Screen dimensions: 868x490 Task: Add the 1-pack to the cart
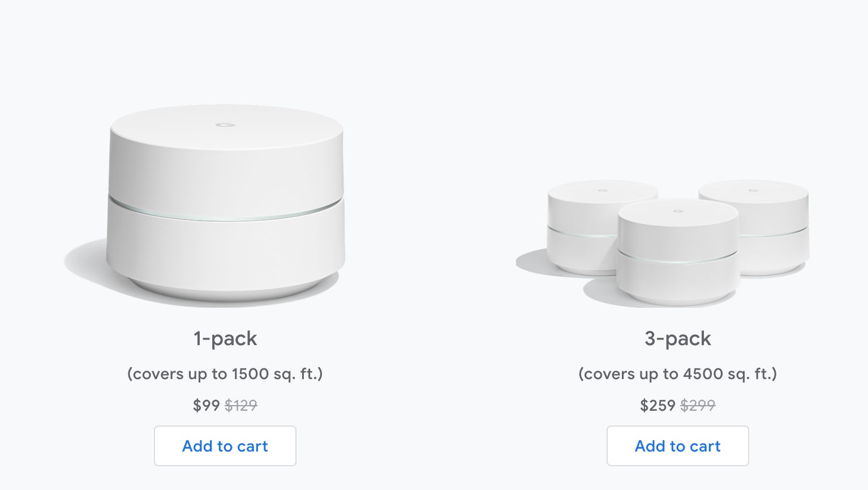[x=225, y=446]
